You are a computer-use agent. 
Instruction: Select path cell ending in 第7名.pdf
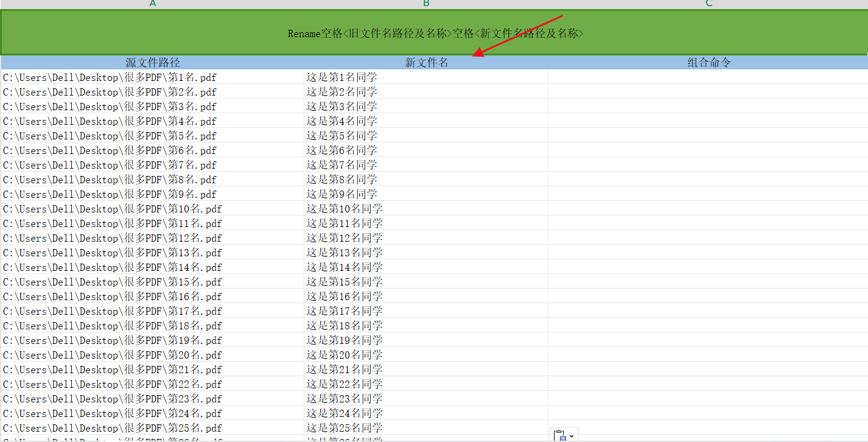(153, 165)
